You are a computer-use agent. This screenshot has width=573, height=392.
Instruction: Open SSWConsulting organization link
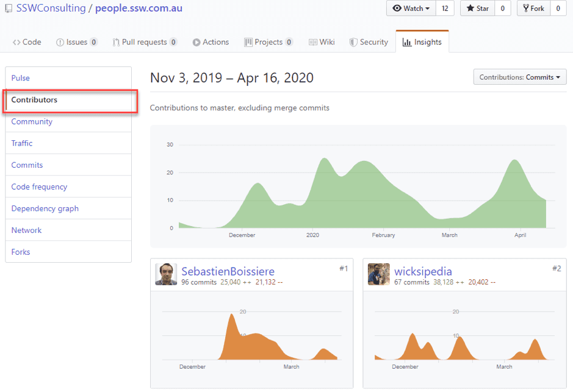pos(51,9)
